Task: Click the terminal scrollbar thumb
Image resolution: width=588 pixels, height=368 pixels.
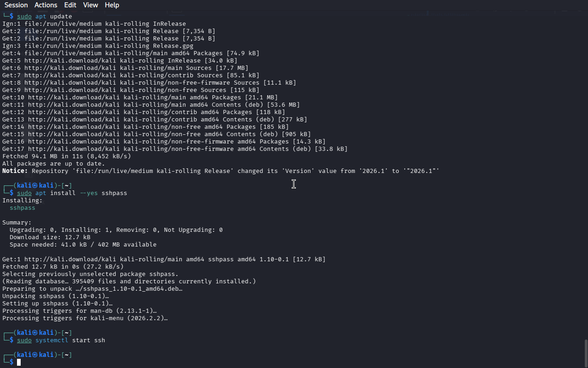Action: (x=585, y=353)
